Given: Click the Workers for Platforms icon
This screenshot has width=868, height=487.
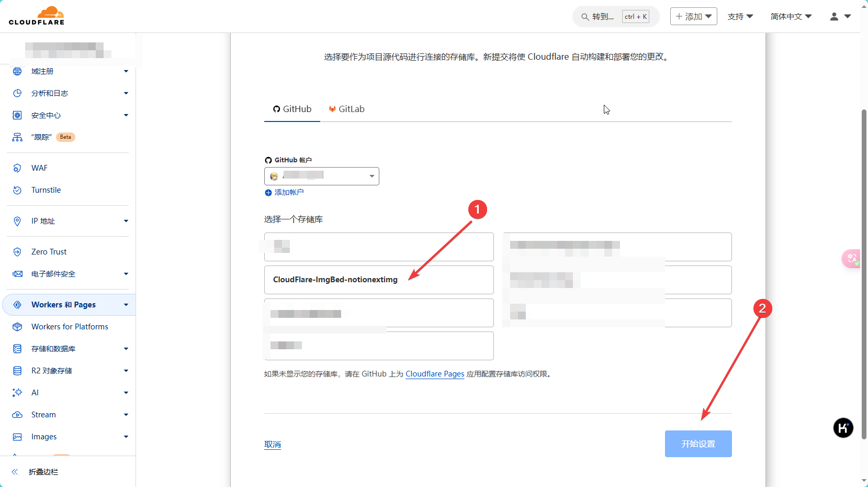Looking at the screenshot, I should (17, 327).
